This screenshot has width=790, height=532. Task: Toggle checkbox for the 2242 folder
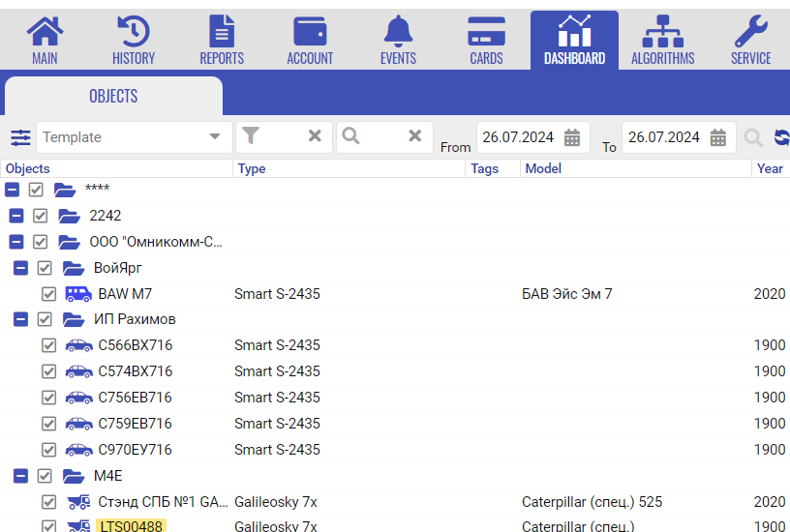click(x=41, y=216)
